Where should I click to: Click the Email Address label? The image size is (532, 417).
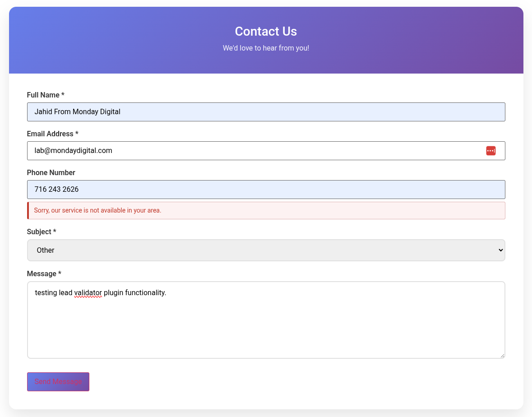click(53, 134)
